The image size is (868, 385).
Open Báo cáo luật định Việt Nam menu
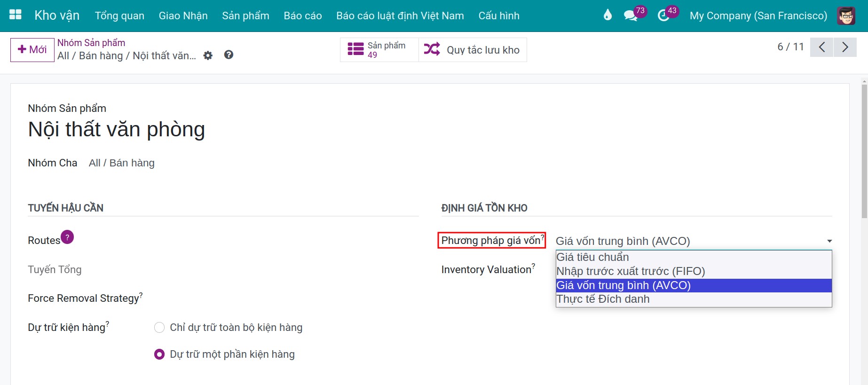(400, 16)
